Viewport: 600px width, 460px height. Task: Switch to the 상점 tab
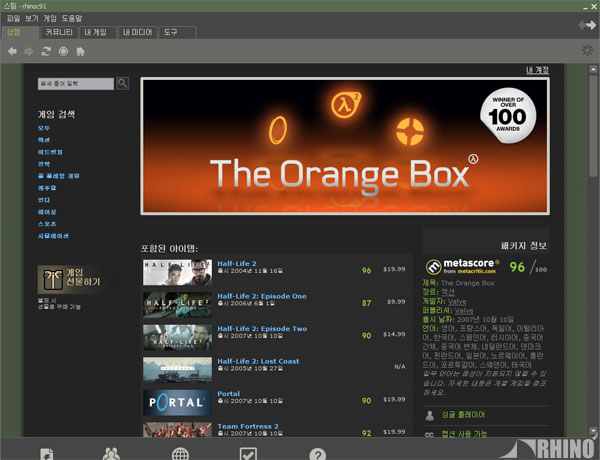(20, 33)
